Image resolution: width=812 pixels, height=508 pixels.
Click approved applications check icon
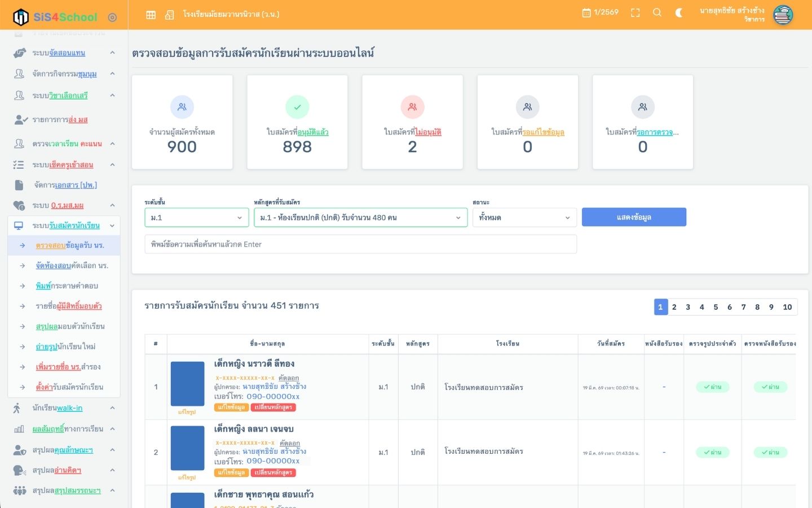297,107
